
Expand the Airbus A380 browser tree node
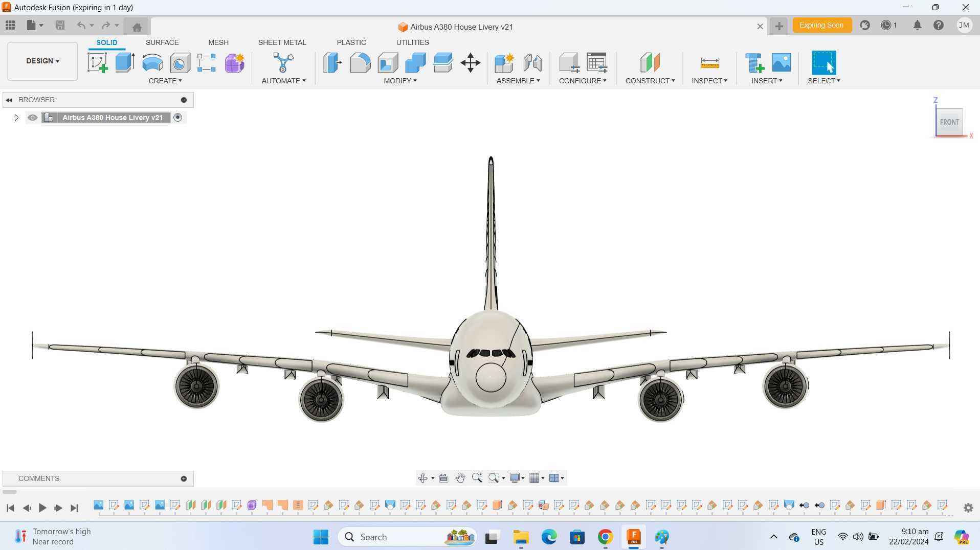coord(16,118)
